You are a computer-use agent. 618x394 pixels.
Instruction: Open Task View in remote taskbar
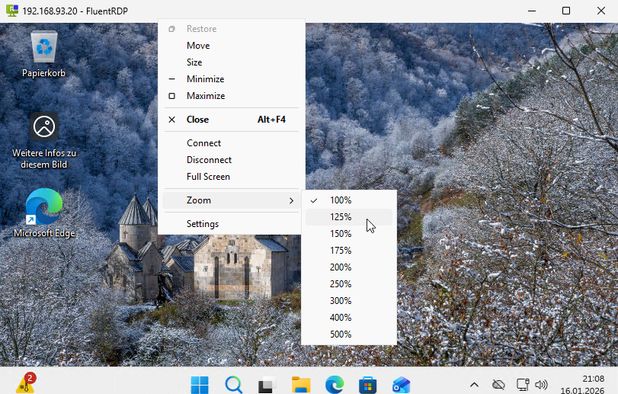[267, 385]
